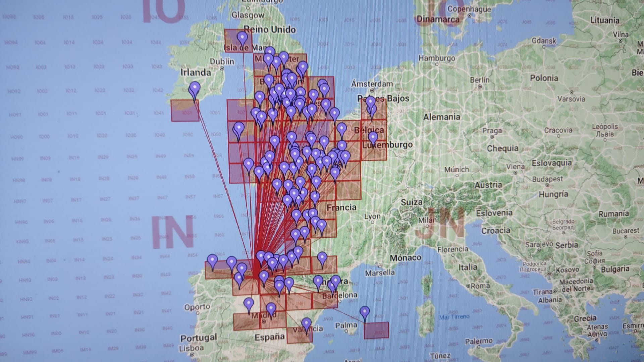Click the Lituania country label

tap(605, 20)
